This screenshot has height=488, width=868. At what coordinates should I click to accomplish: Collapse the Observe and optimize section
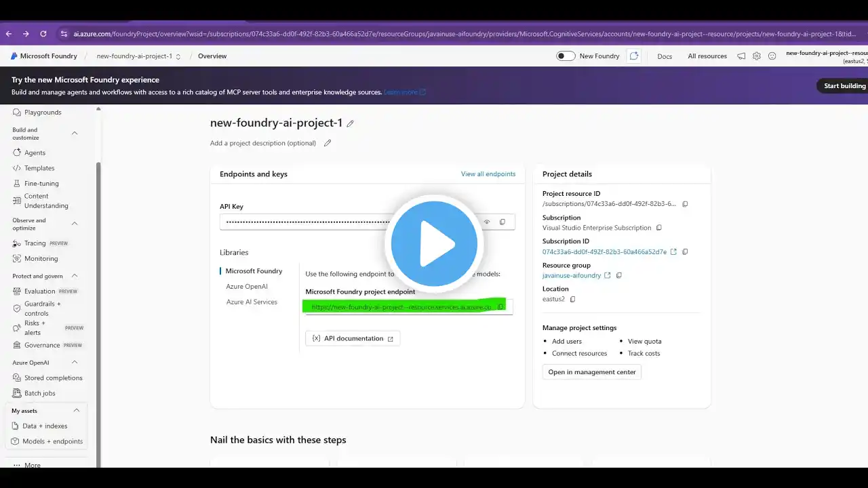click(x=75, y=224)
